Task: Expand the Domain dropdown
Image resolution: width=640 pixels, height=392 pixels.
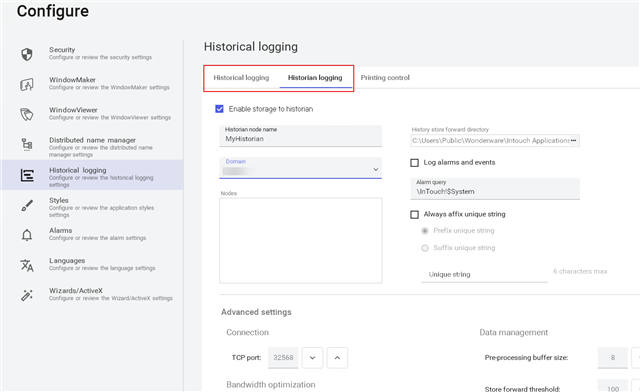Action: (301, 168)
